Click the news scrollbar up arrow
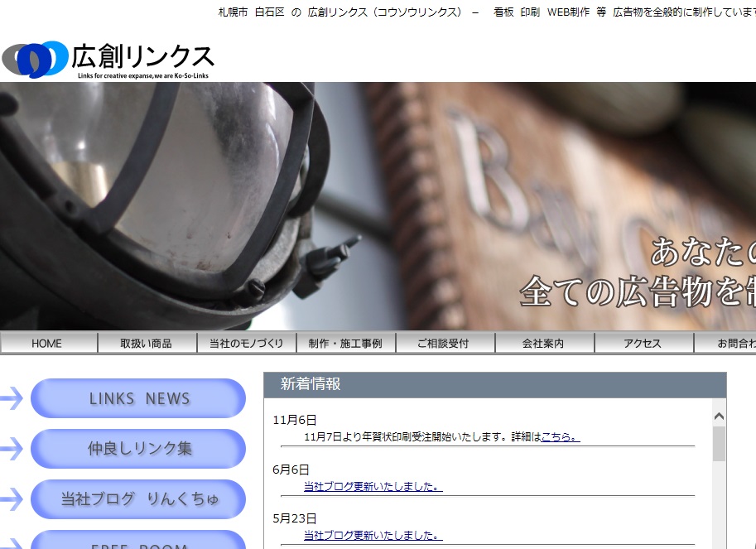Image resolution: width=756 pixels, height=549 pixels. tap(719, 416)
